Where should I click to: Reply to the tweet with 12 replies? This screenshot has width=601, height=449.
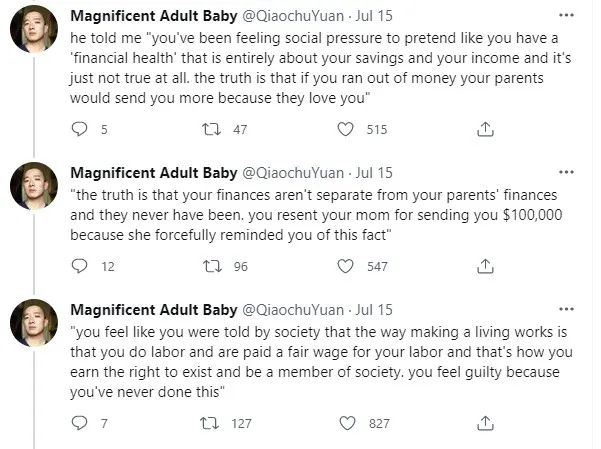tap(81, 266)
